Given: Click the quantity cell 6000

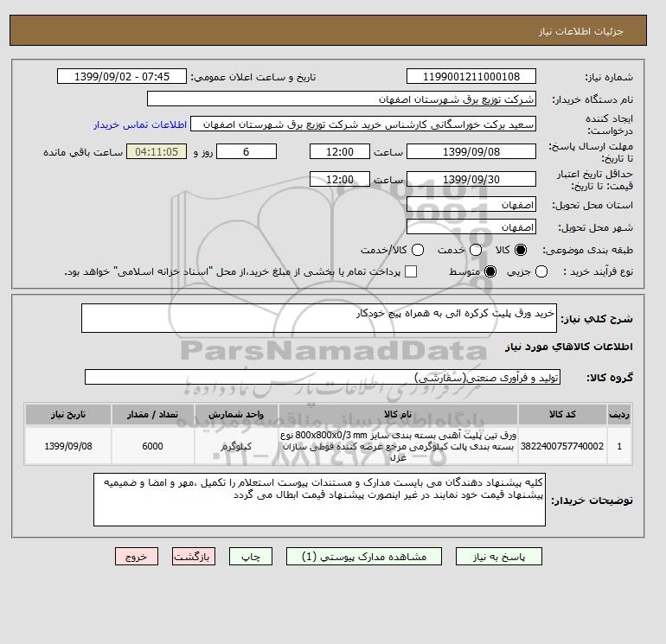Looking at the screenshot, I should (153, 446).
